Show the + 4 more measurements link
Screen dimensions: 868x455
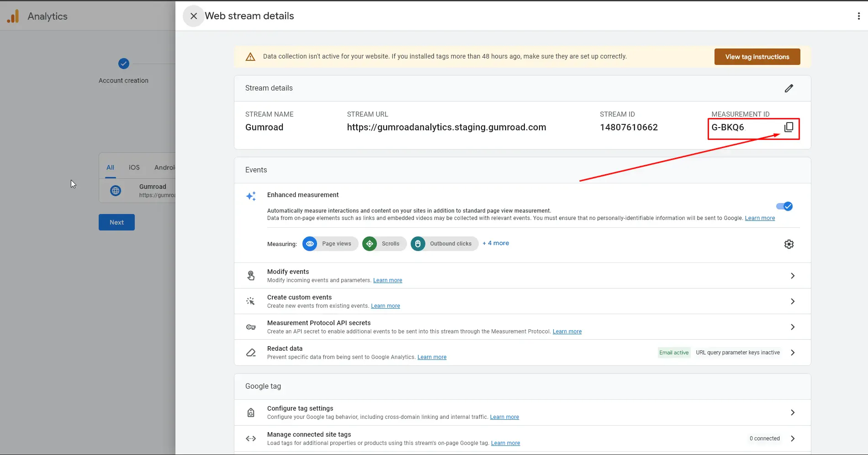tap(496, 243)
